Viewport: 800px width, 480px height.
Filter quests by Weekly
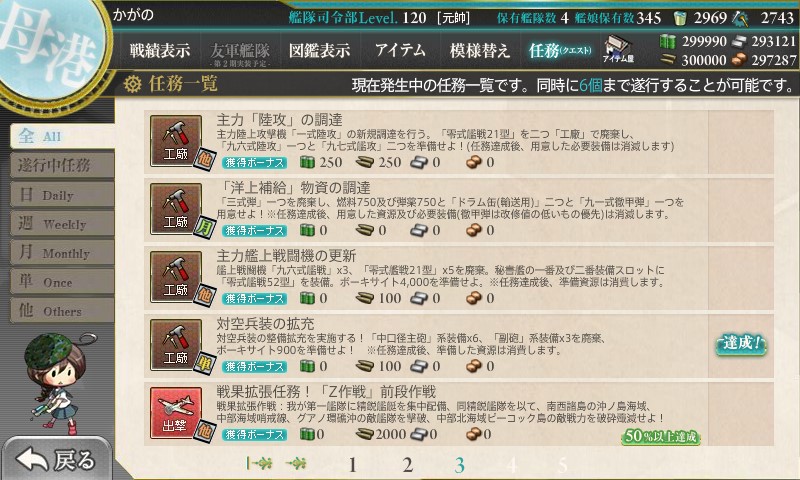point(62,224)
